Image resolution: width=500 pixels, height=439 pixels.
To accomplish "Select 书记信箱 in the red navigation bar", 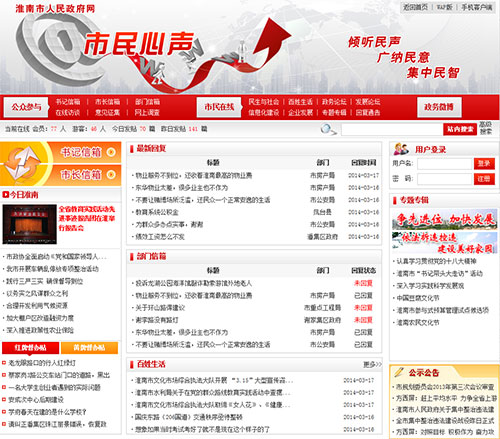I will click(x=68, y=102).
